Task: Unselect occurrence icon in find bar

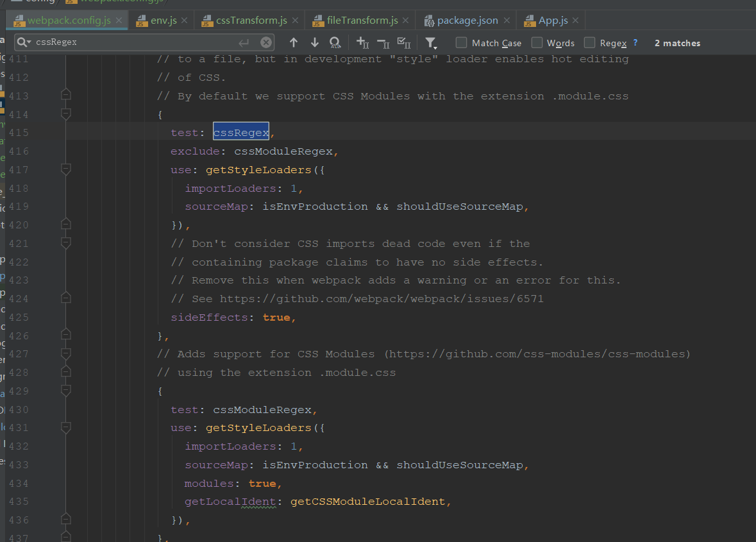Action: pyautogui.click(x=383, y=44)
